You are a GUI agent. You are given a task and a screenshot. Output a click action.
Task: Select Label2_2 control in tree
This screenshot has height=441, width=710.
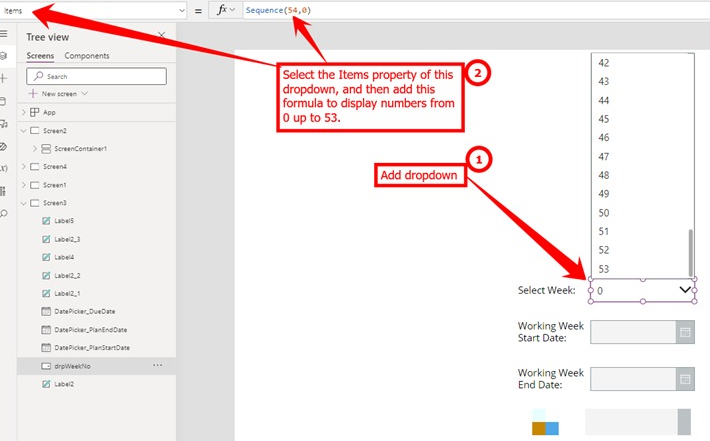pyautogui.click(x=67, y=275)
